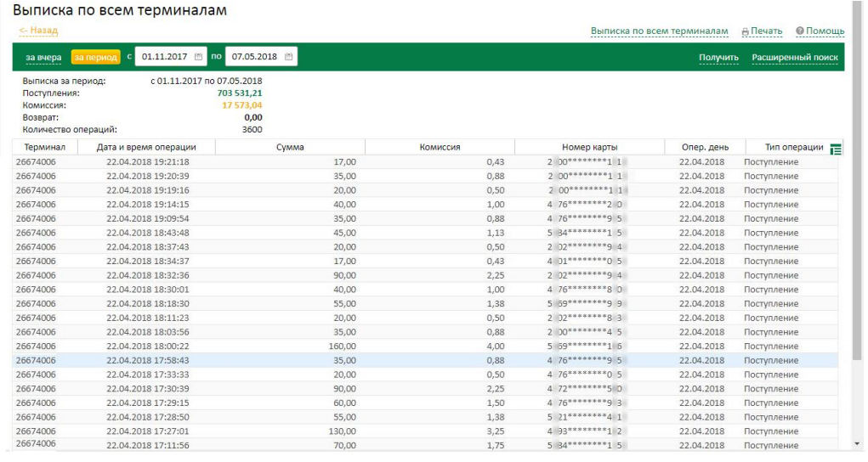Image resolution: width=868 pixels, height=462 pixels.
Task: Select the за вчера period option
Action: [x=43, y=57]
